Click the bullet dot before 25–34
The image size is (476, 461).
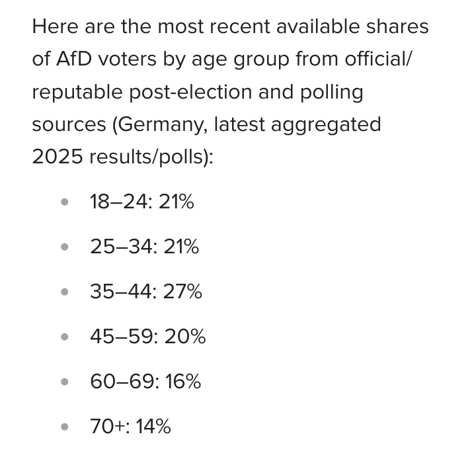point(64,247)
